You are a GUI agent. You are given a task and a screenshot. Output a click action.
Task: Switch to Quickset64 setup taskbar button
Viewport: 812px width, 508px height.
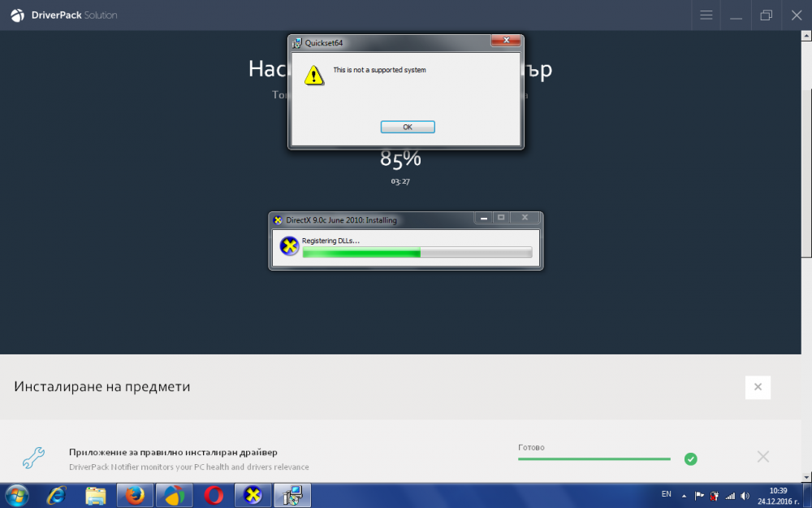pyautogui.click(x=292, y=496)
